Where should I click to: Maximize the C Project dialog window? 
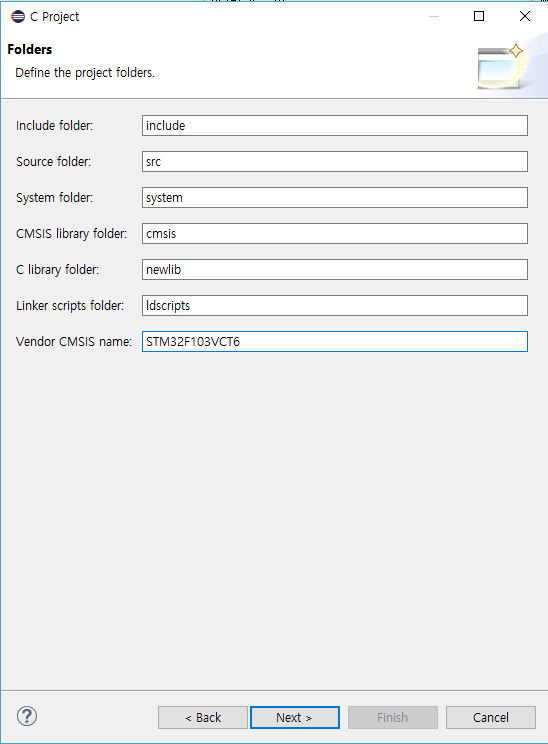(x=479, y=16)
